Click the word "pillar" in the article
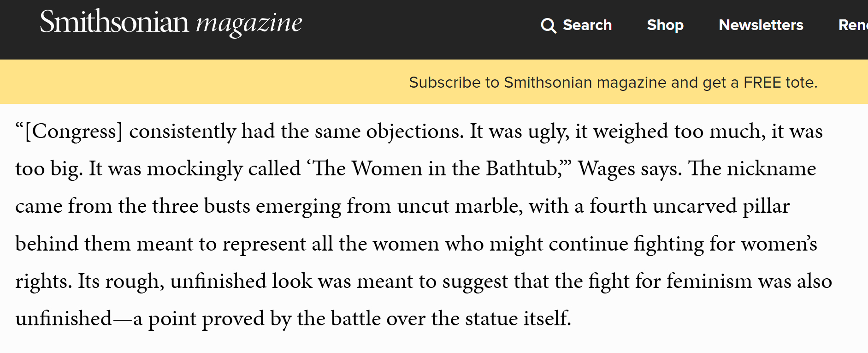This screenshot has width=868, height=353. (766, 206)
